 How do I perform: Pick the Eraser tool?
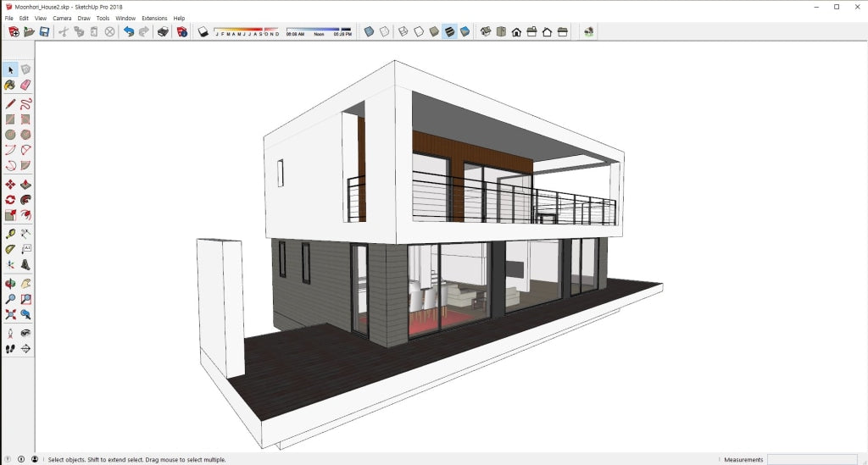tap(25, 86)
